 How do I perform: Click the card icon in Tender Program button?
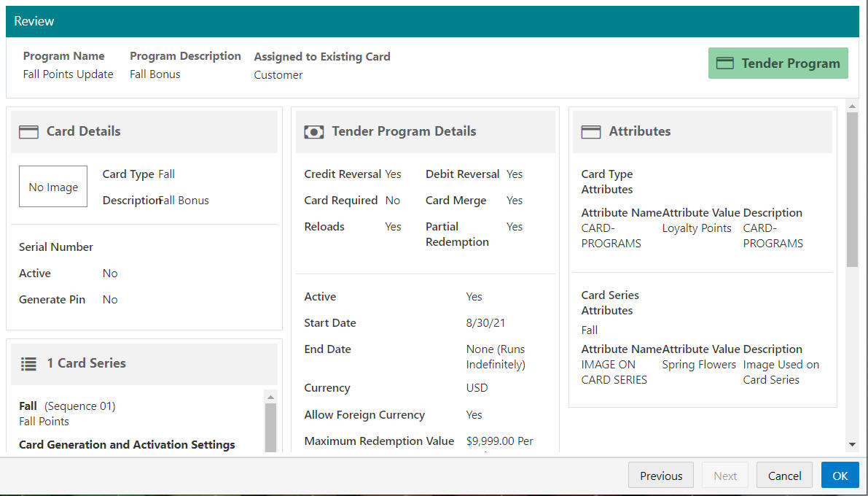724,63
